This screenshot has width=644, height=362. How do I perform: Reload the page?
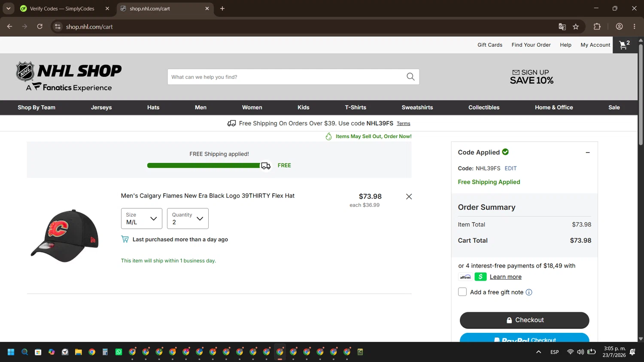39,27
